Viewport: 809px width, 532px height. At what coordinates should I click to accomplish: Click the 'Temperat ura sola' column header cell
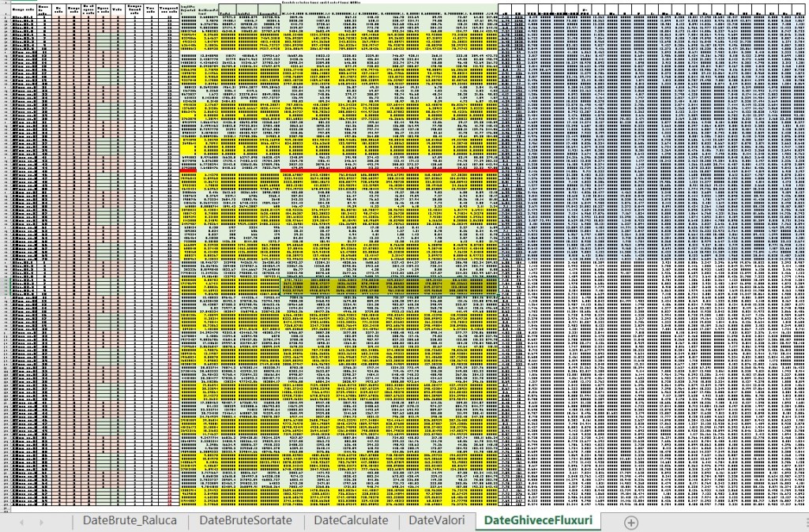(x=169, y=9)
